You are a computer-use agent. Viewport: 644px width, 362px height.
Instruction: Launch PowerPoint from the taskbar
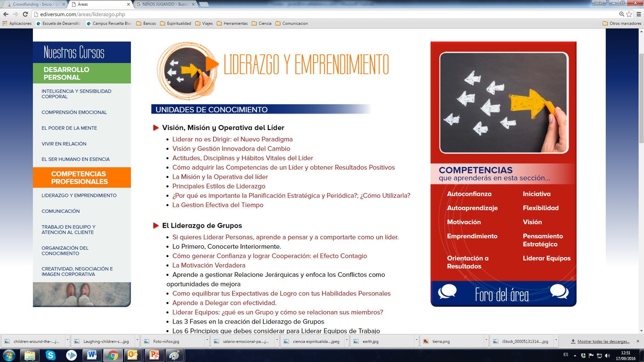(x=154, y=355)
